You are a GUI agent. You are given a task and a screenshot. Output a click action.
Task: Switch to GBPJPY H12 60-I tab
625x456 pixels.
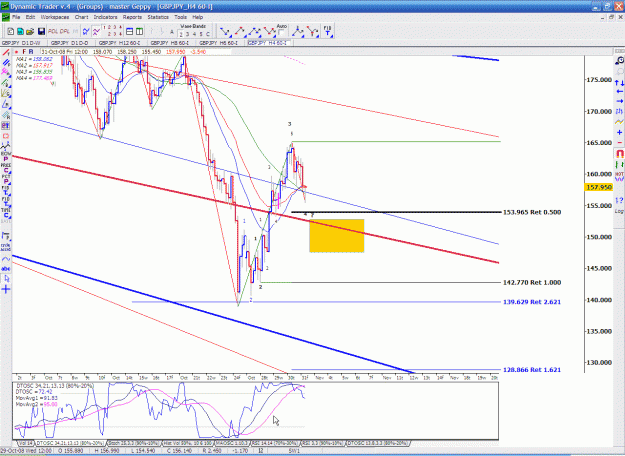(x=119, y=43)
